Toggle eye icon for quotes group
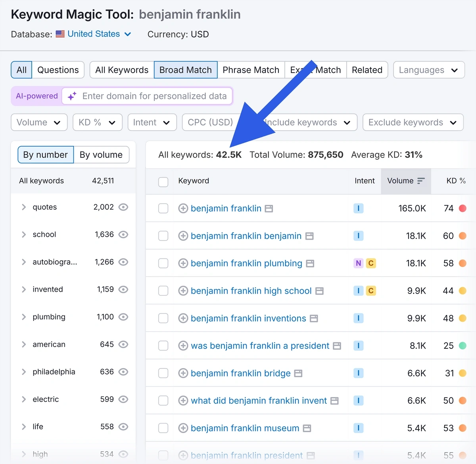 coord(123,207)
